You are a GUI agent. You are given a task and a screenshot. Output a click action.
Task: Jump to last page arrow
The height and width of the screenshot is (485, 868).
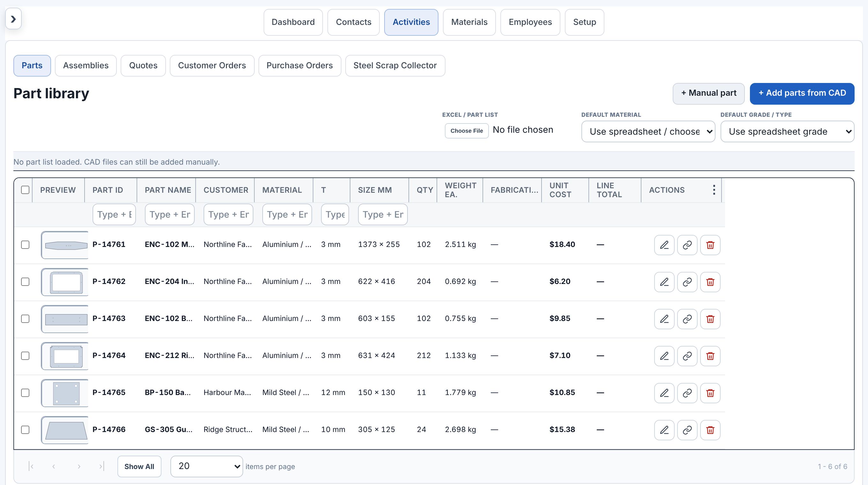pyautogui.click(x=101, y=466)
